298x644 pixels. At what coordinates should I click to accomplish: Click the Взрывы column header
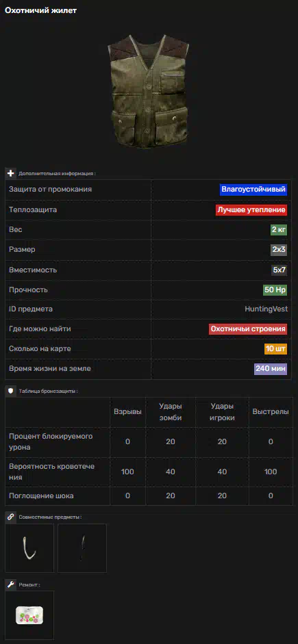[127, 412]
